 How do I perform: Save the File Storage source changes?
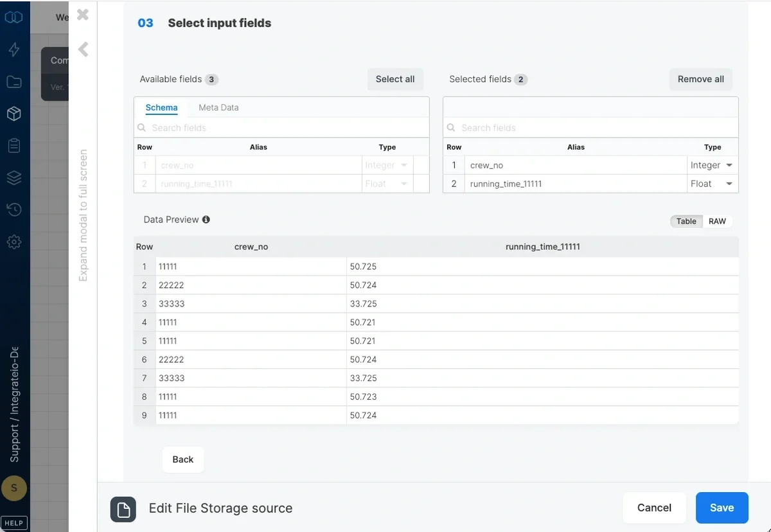coord(722,508)
